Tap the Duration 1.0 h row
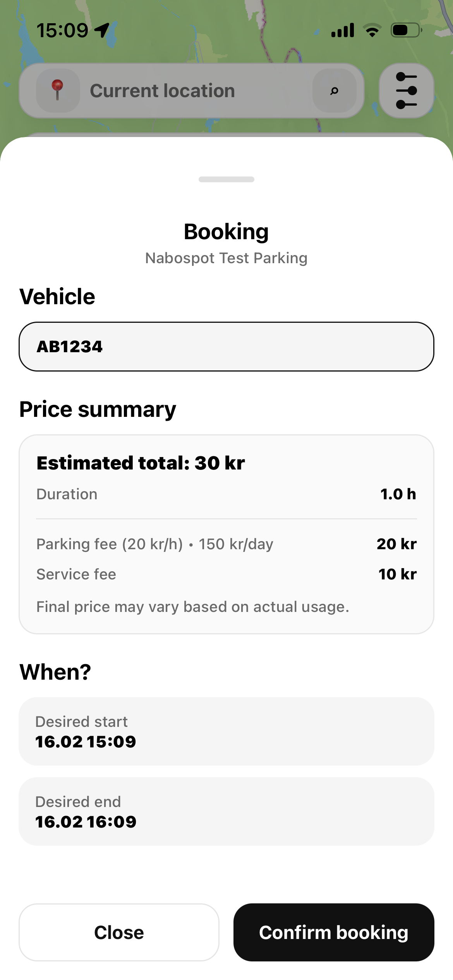The width and height of the screenshot is (453, 980). tap(226, 494)
